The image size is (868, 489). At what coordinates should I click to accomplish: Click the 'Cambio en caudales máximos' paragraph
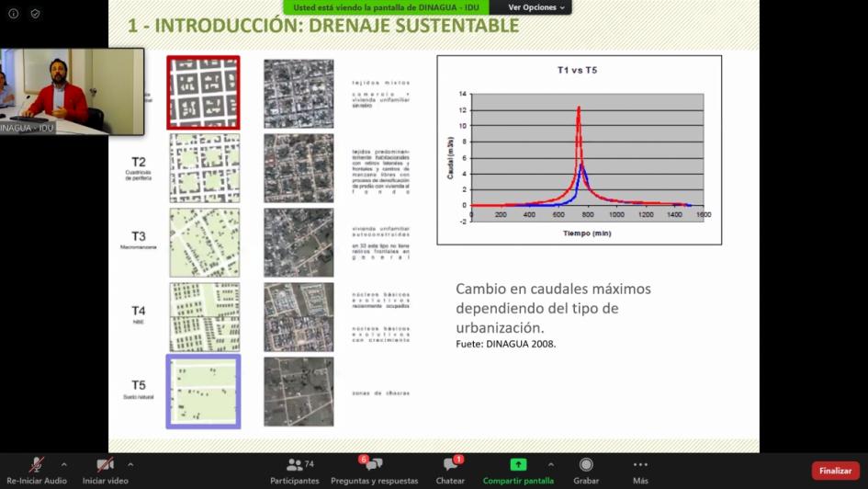(x=553, y=308)
